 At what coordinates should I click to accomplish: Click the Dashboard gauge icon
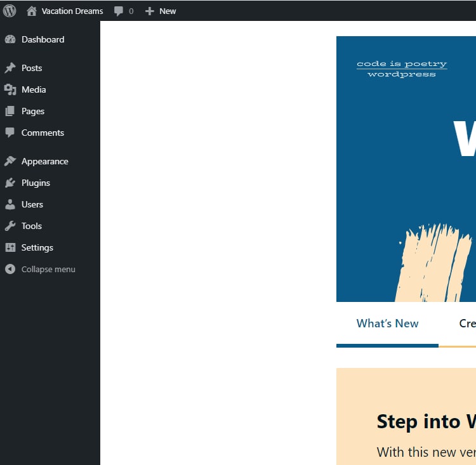coord(10,39)
